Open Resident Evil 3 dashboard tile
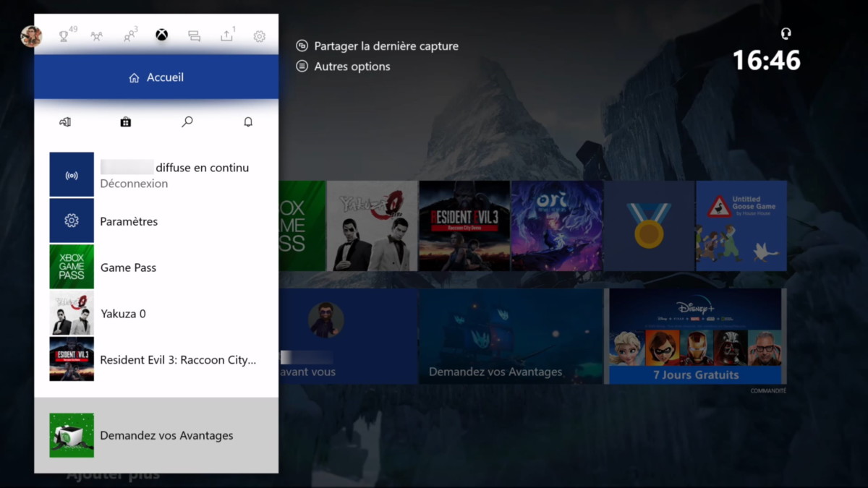Viewport: 868px width, 488px height. pos(464,226)
